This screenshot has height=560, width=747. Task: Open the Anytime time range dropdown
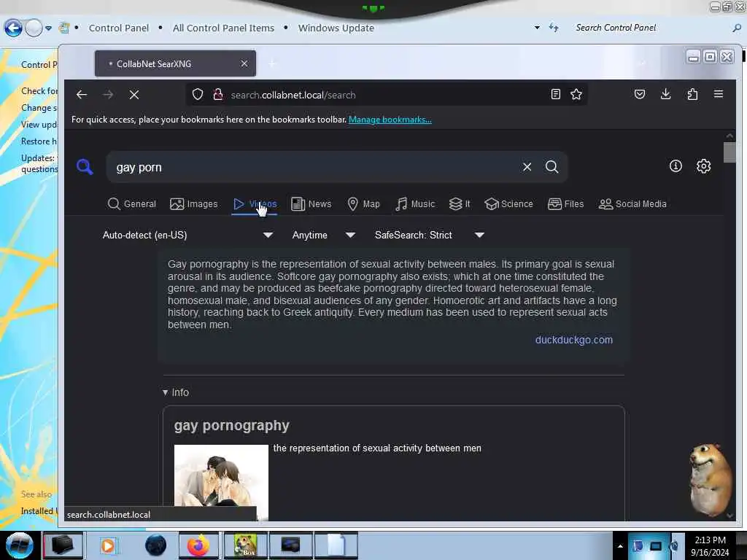tap(323, 235)
